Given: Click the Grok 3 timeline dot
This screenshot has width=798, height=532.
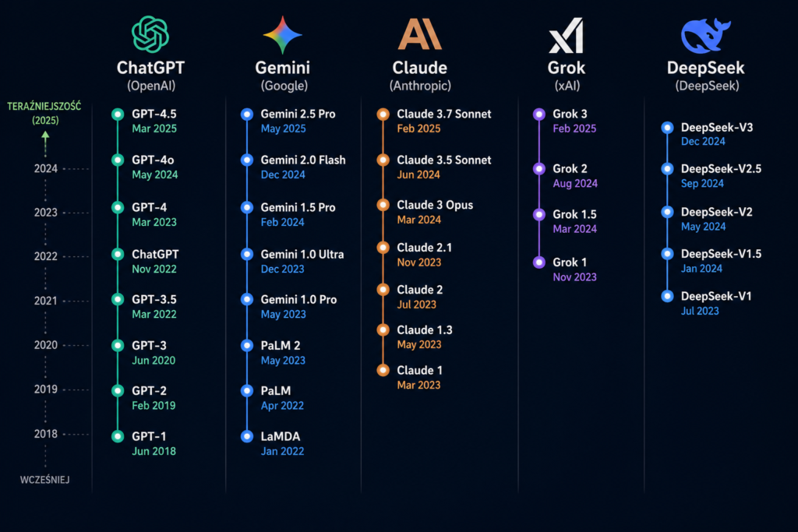Looking at the screenshot, I should click(x=538, y=115).
